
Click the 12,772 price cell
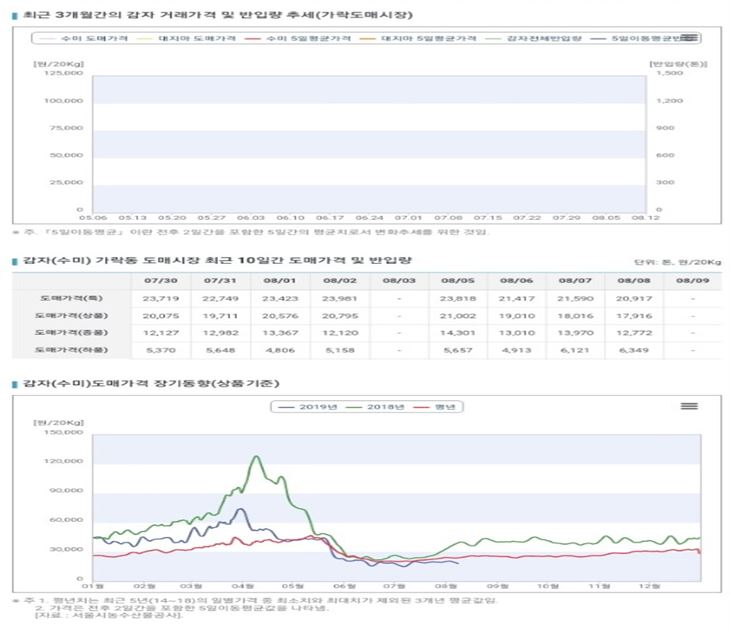pyautogui.click(x=634, y=333)
